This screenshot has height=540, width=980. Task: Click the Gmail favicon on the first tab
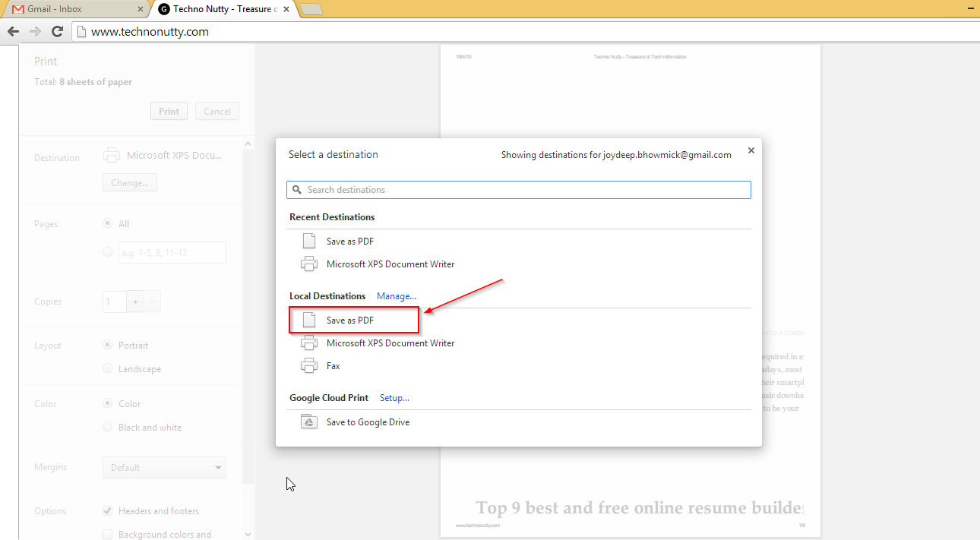coord(17,9)
